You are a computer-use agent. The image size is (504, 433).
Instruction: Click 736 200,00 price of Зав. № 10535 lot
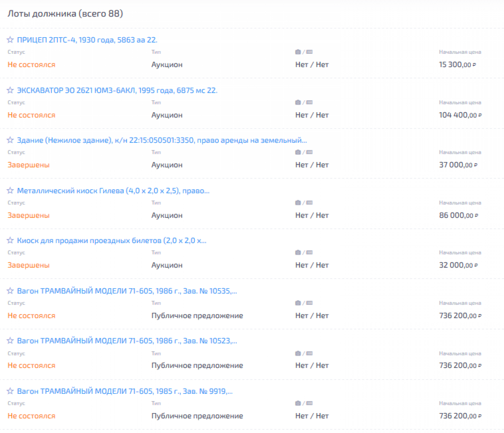pos(460,316)
